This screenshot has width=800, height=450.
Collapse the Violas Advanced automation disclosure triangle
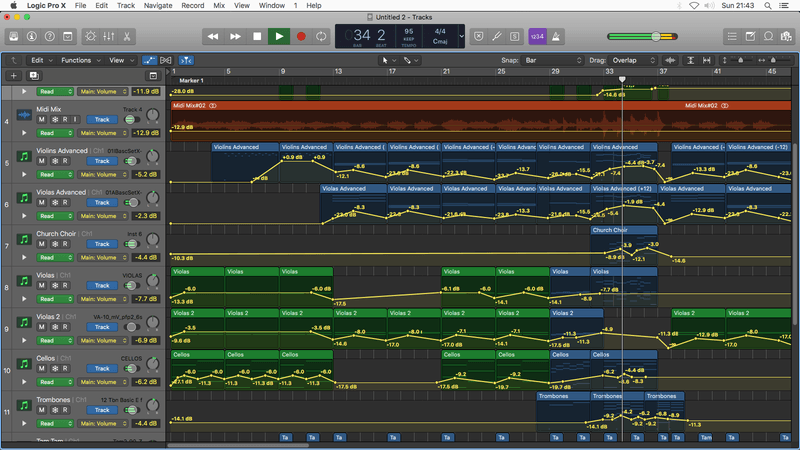[23, 216]
